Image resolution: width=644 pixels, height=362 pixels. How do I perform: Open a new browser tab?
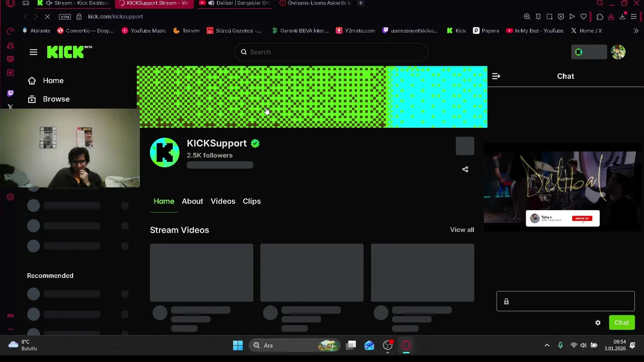[360, 3]
